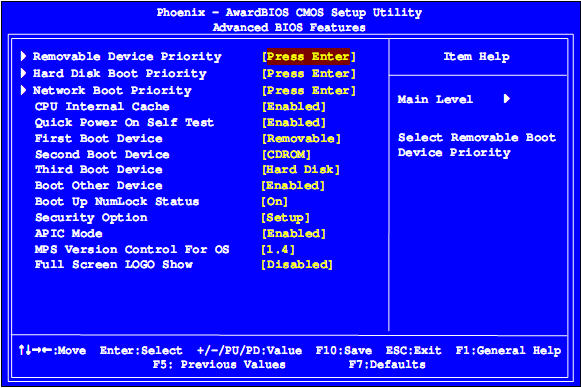Click the Advanced BIOS Features title

click(x=289, y=27)
